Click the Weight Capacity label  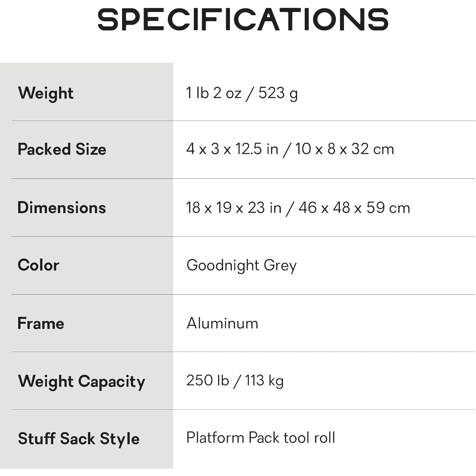click(81, 381)
